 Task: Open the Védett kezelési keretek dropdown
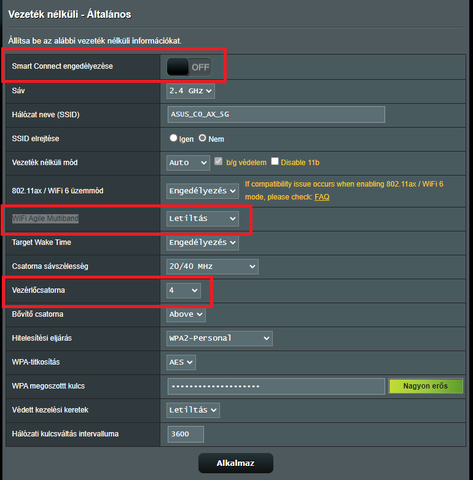click(193, 410)
